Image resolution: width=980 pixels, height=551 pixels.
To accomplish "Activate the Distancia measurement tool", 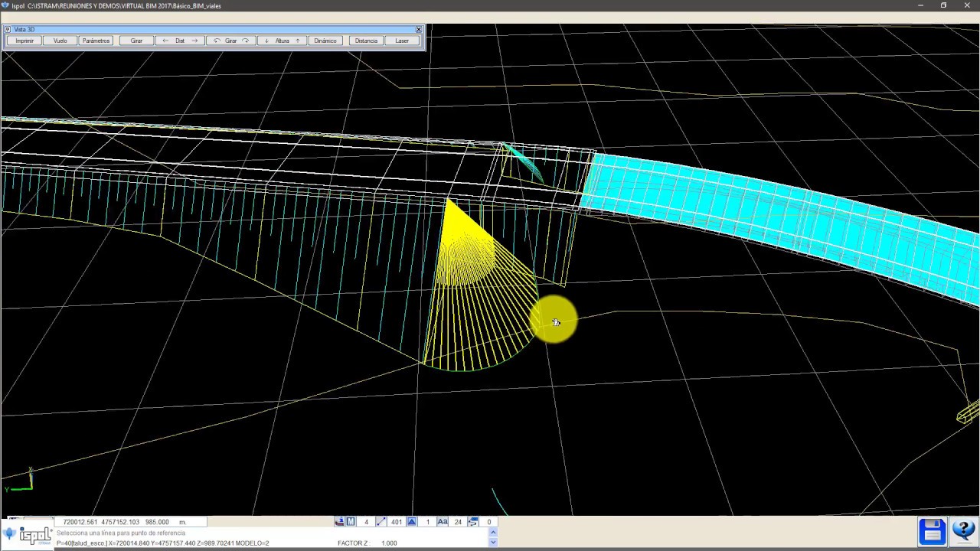I will [x=366, y=41].
